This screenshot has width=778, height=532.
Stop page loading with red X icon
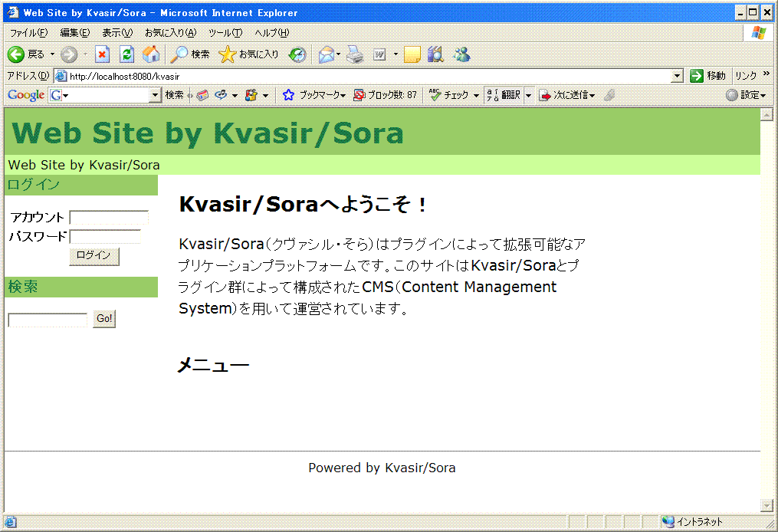click(x=102, y=54)
